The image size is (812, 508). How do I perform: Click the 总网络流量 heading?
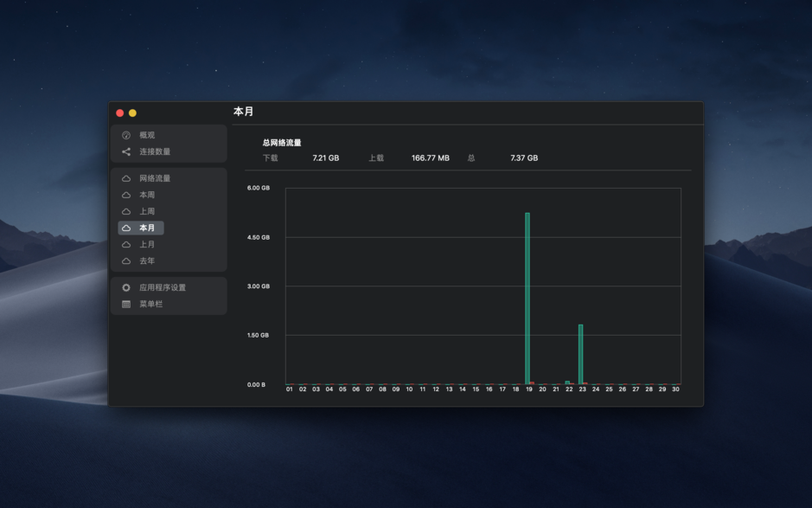[282, 143]
